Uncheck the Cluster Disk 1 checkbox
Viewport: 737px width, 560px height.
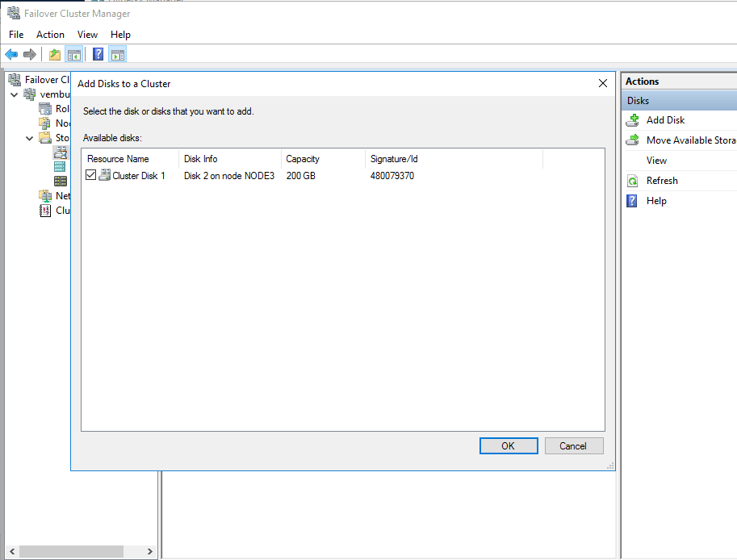[x=90, y=175]
